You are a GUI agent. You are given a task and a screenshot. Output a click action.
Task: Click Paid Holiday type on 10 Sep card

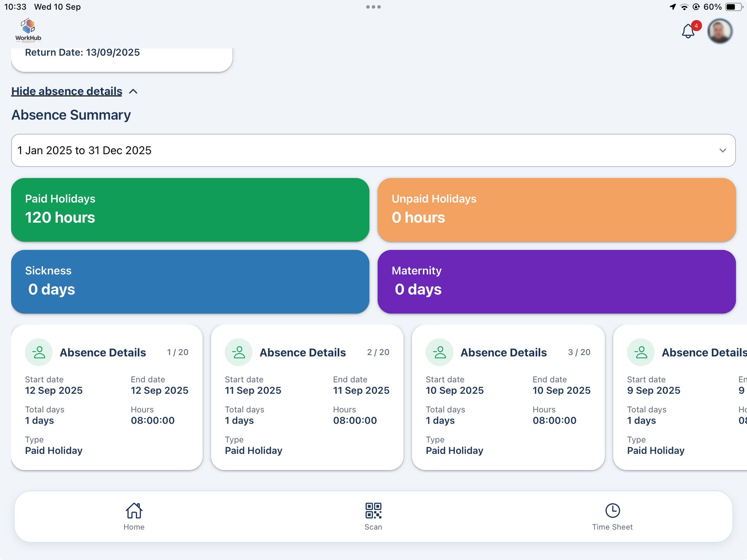[454, 451]
